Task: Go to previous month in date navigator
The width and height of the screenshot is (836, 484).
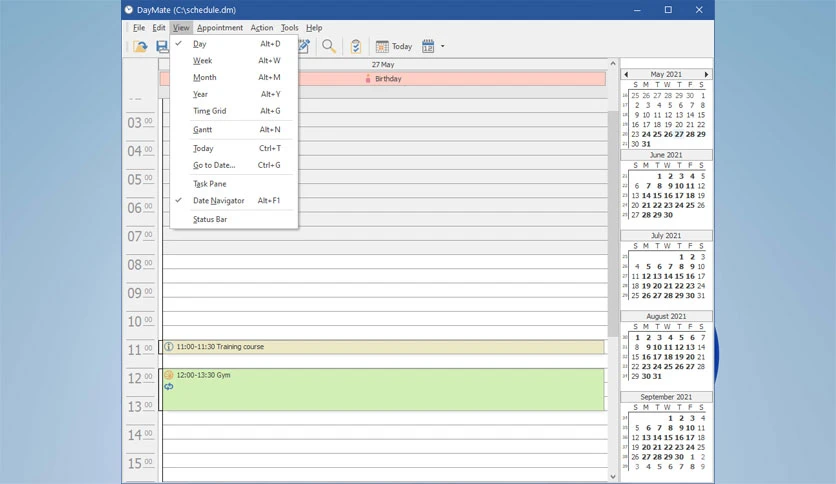Action: 626,75
